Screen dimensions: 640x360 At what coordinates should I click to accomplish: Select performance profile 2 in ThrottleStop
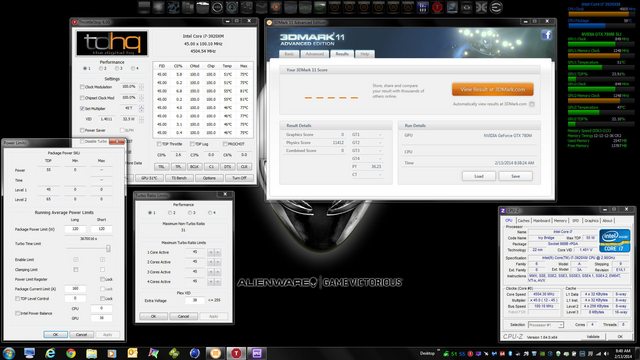coord(101,69)
